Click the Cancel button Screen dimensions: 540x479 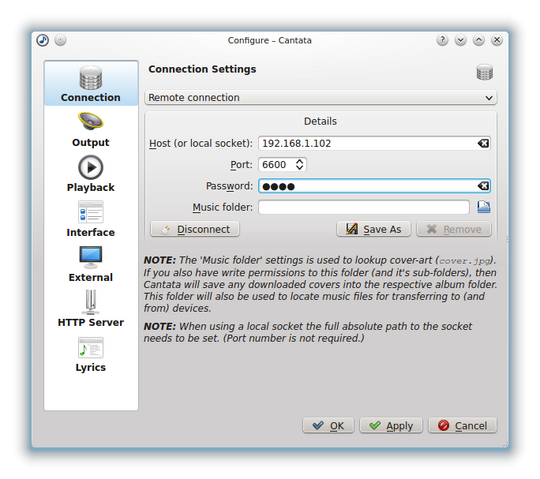pyautogui.click(x=463, y=426)
